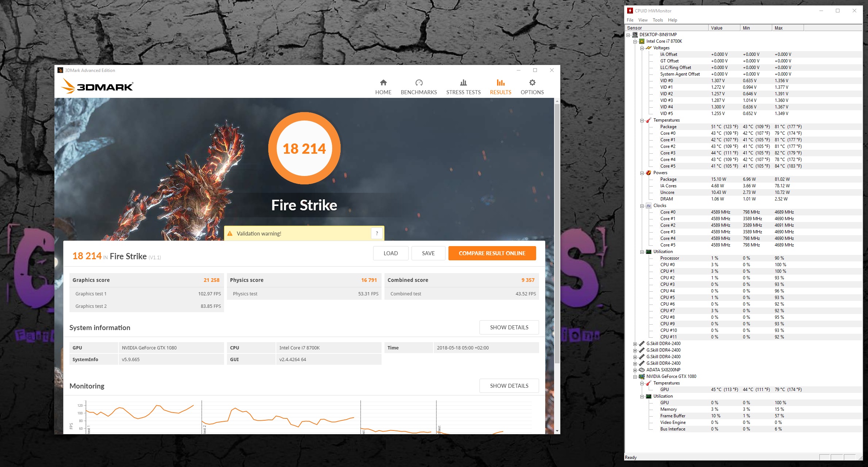This screenshot has width=868, height=467.
Task: Show details for System information
Action: click(x=509, y=327)
